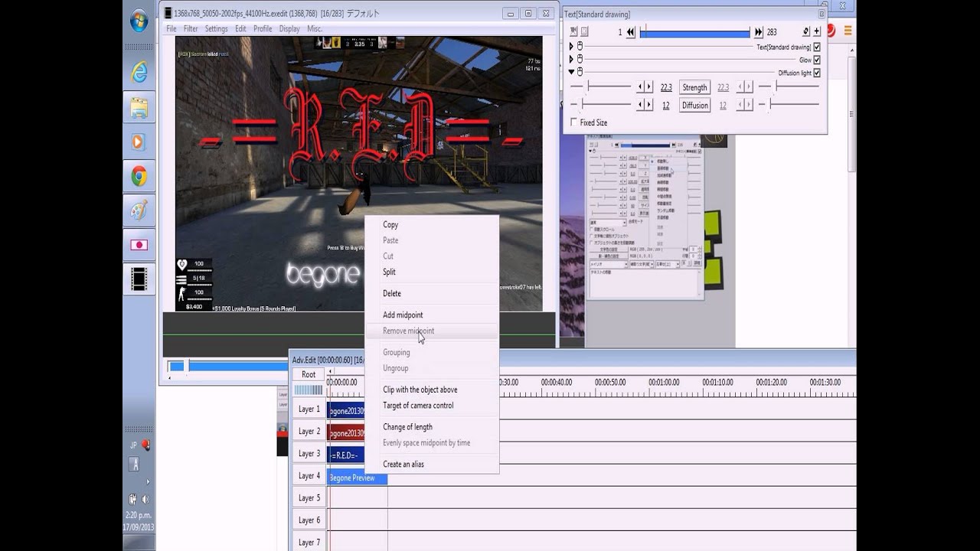Open the Edit menu
This screenshot has width=980, height=551.
tap(240, 28)
